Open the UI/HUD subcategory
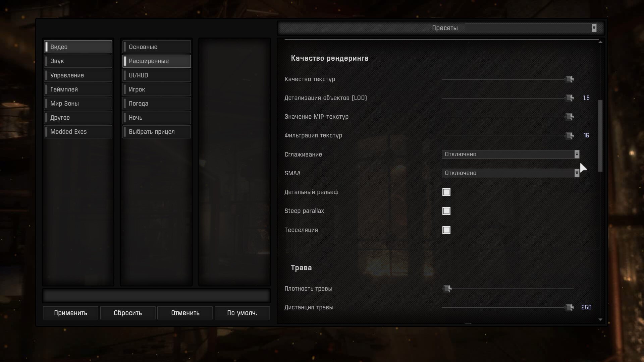Image resolution: width=644 pixels, height=362 pixels. 157,75
